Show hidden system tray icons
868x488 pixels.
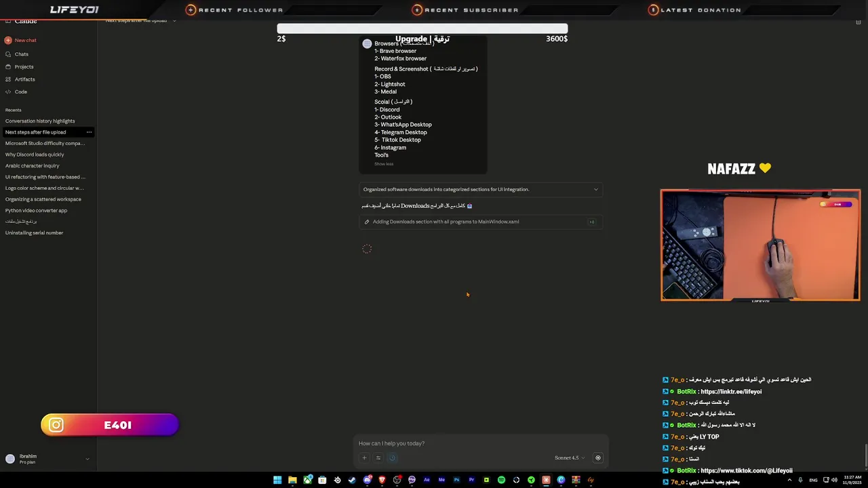789,480
